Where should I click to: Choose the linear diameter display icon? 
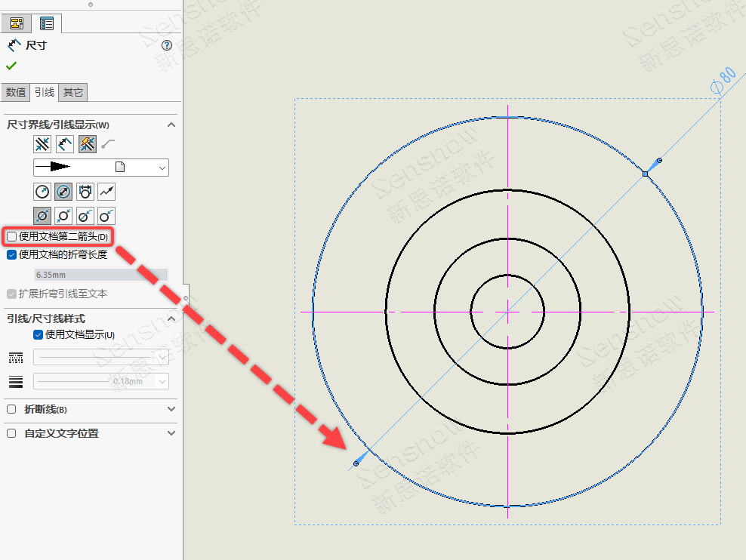85,192
